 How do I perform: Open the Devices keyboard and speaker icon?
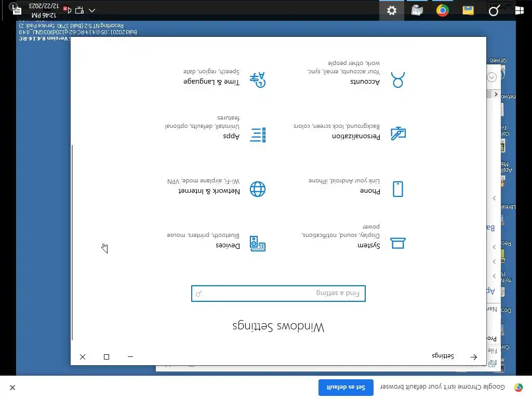tap(258, 244)
